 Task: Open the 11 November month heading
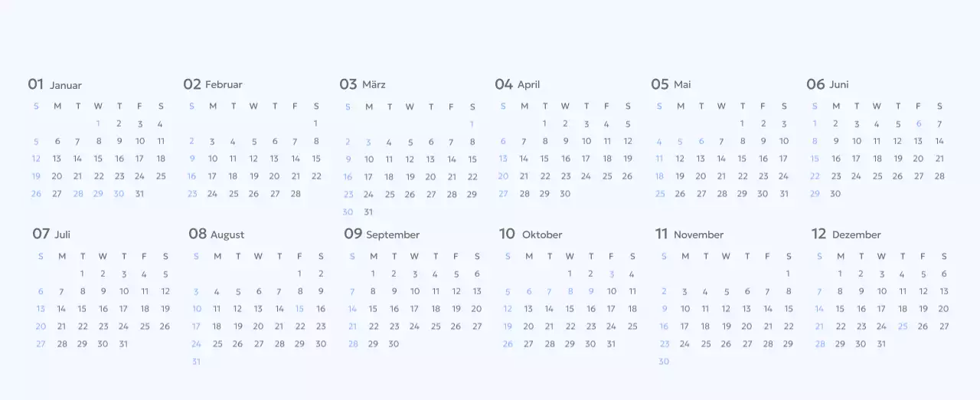[690, 234]
